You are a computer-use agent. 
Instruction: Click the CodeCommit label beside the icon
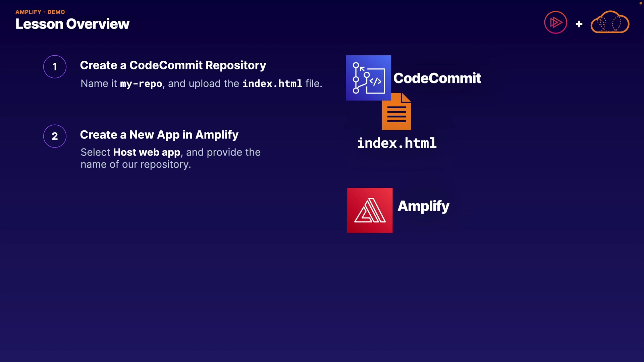[437, 78]
